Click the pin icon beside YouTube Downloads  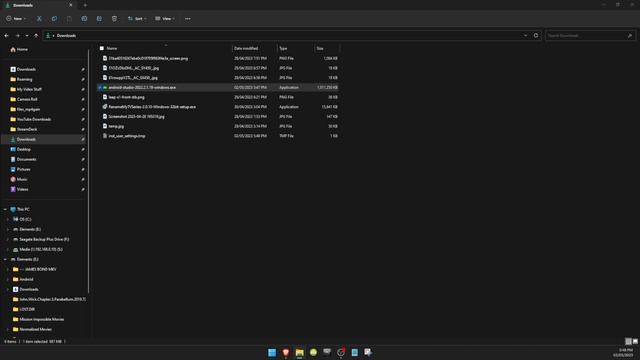(83, 120)
